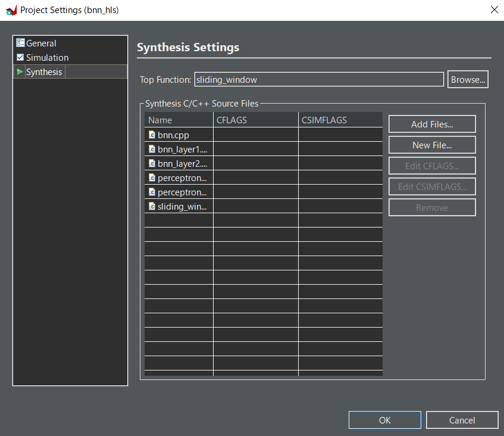Click the Vivado HLS title bar icon
Image resolution: width=504 pixels, height=436 pixels.
point(11,10)
